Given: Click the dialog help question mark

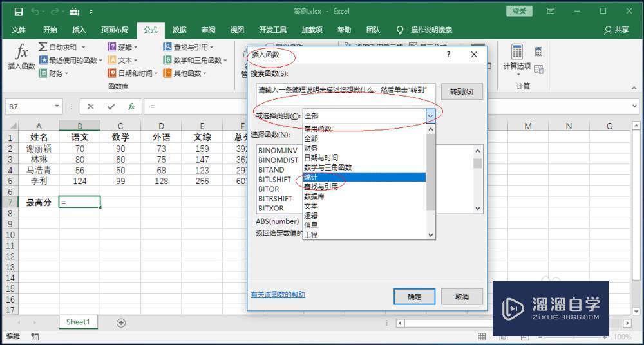Looking at the screenshot, I should tap(448, 54).
